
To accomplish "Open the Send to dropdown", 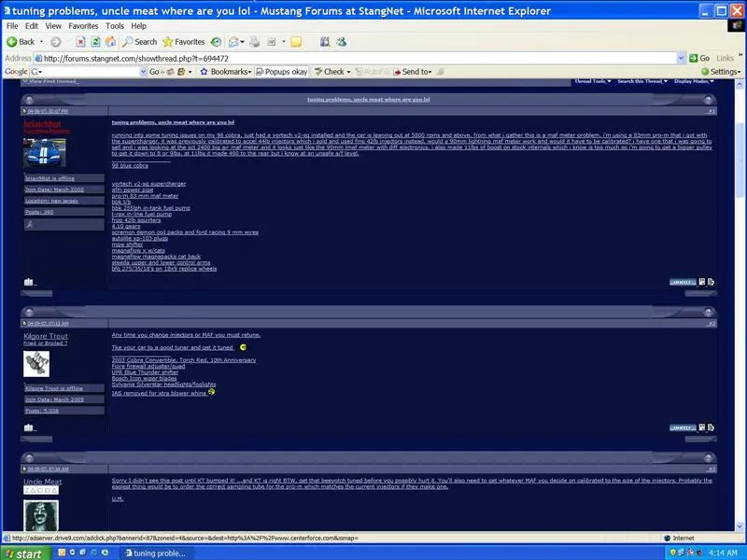I will point(413,72).
